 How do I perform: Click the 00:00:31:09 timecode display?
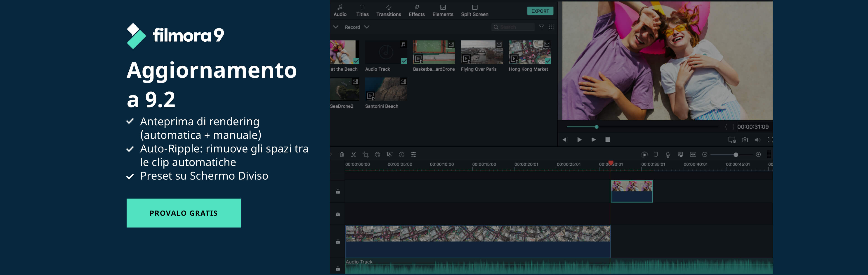[753, 127]
